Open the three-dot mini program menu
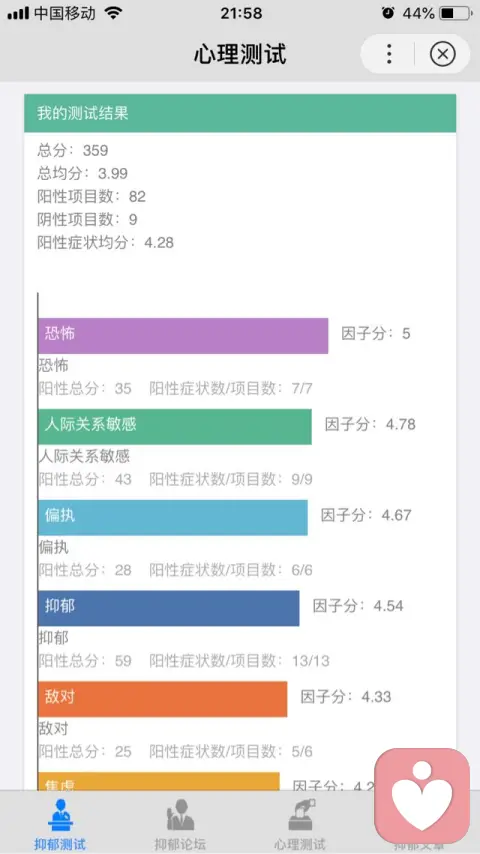The width and height of the screenshot is (480, 854). 388,54
